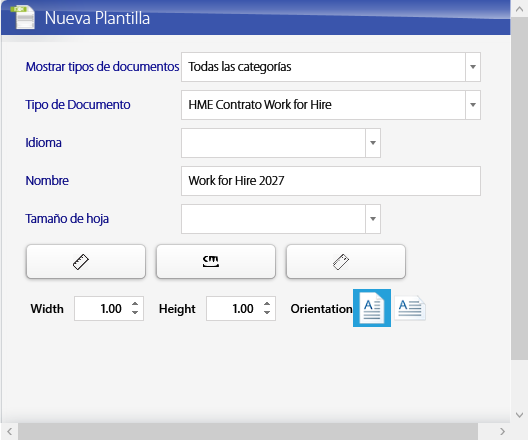
Task: Click the Nombre field with Work for Hire 2027
Action: click(x=331, y=181)
